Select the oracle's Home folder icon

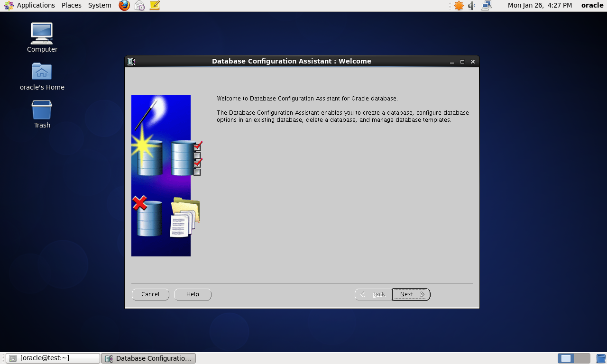pos(42,76)
